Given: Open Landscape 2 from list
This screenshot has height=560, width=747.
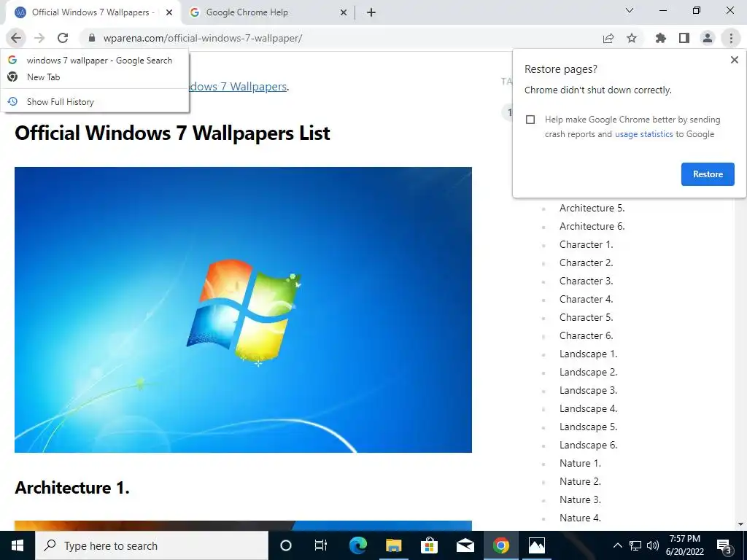Looking at the screenshot, I should coord(589,373).
